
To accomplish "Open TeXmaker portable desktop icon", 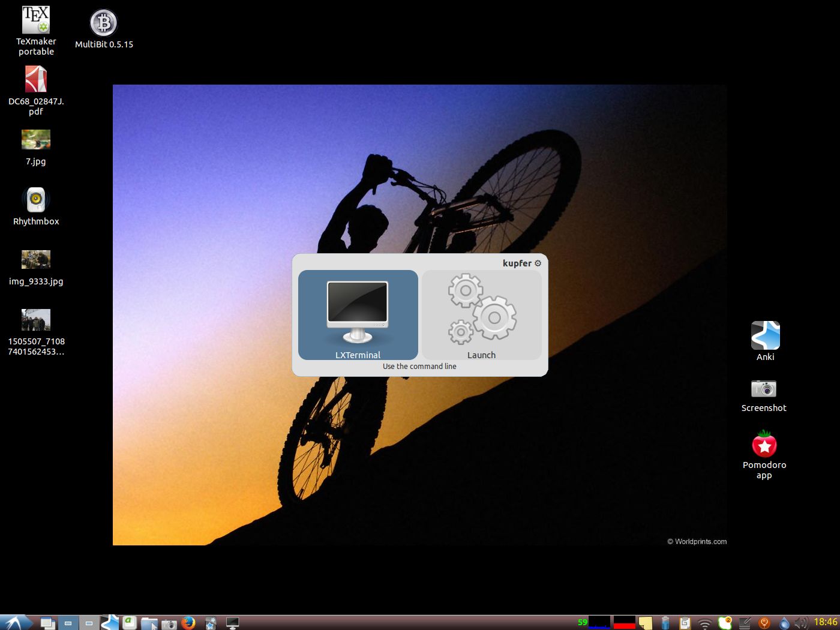I will [36, 31].
